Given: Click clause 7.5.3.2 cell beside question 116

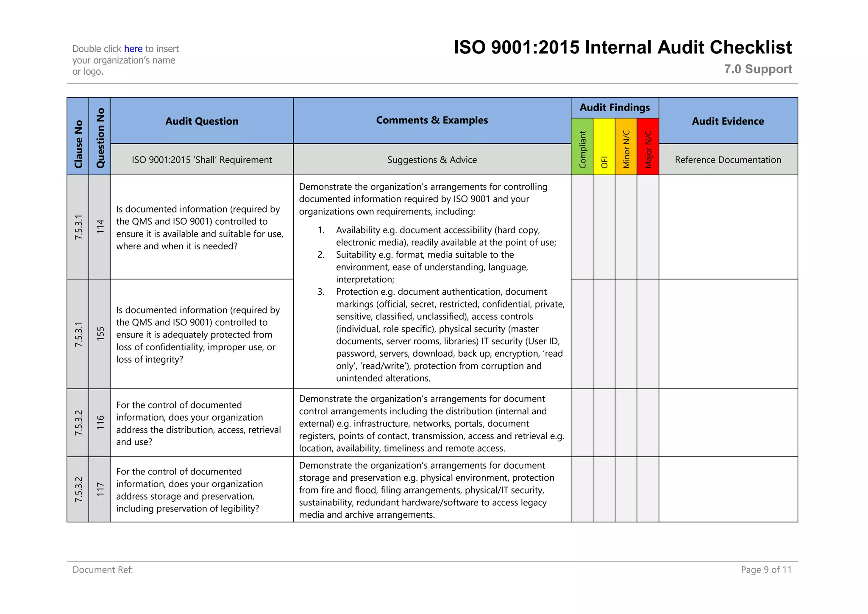Looking at the screenshot, I should [78, 423].
